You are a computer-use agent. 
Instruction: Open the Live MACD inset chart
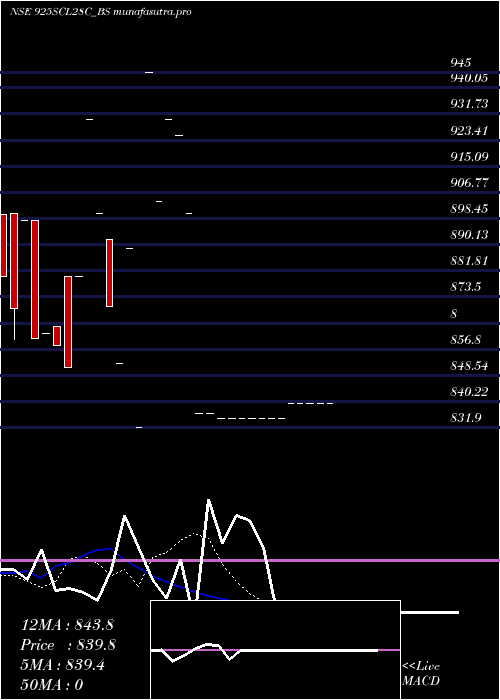(x=275, y=650)
